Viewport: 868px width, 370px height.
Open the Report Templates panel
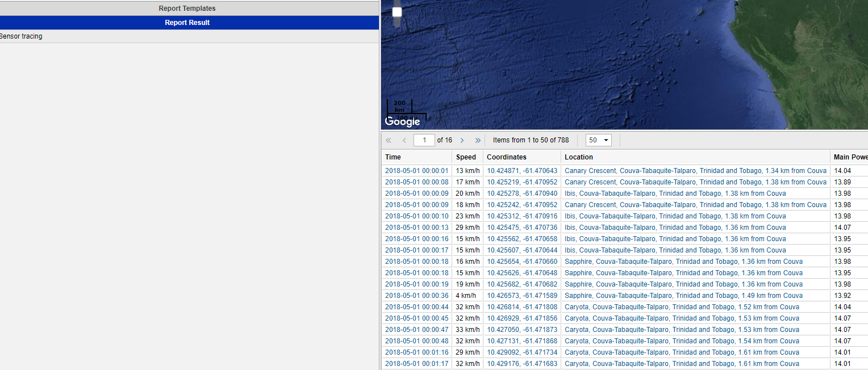[x=187, y=9]
